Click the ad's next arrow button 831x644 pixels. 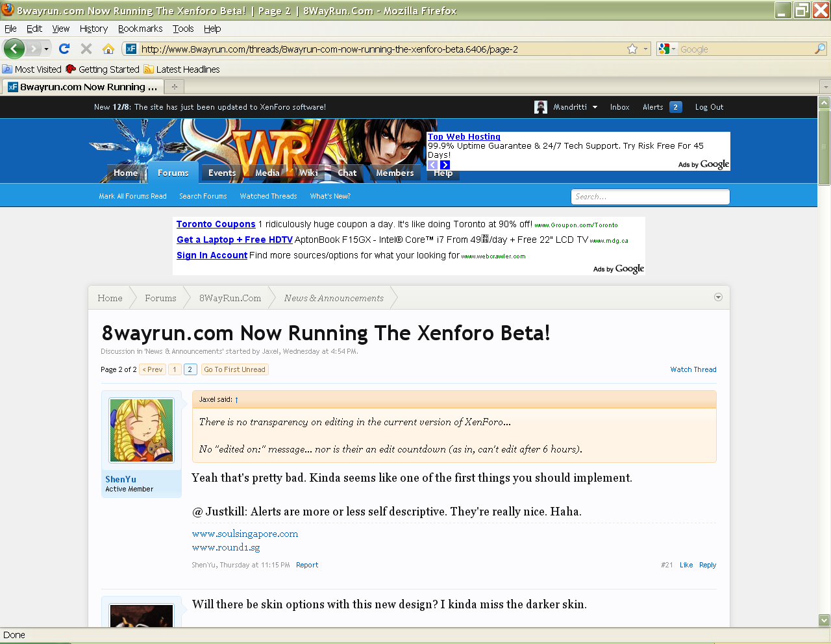445,165
